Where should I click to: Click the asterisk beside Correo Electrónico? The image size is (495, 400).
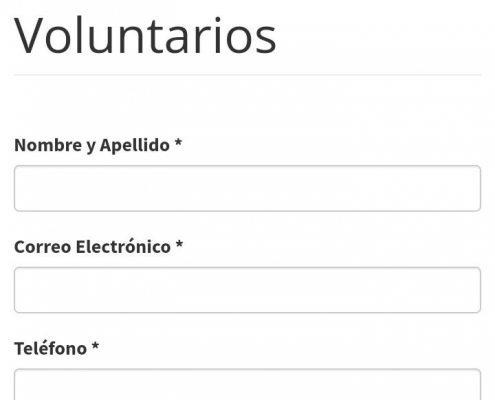(x=179, y=245)
